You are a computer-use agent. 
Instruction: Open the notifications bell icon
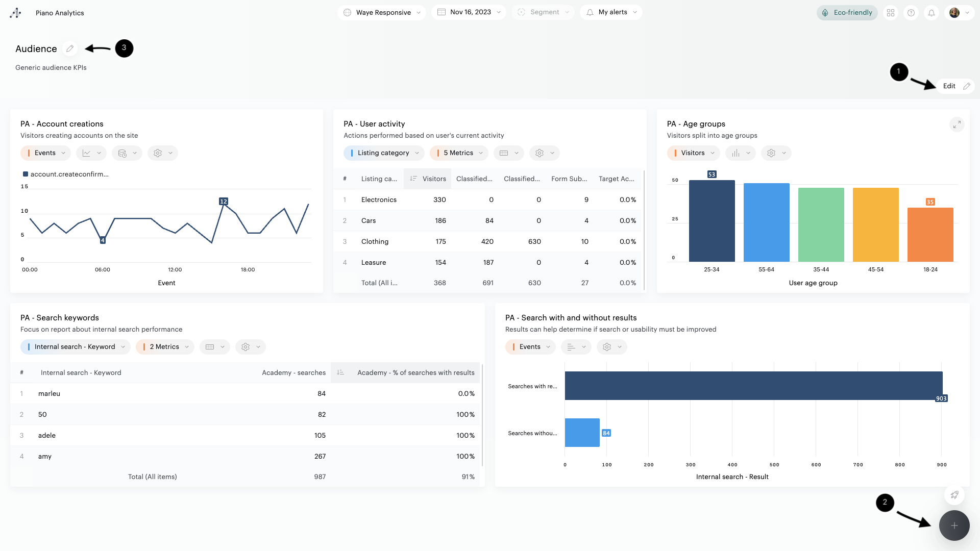coord(932,13)
